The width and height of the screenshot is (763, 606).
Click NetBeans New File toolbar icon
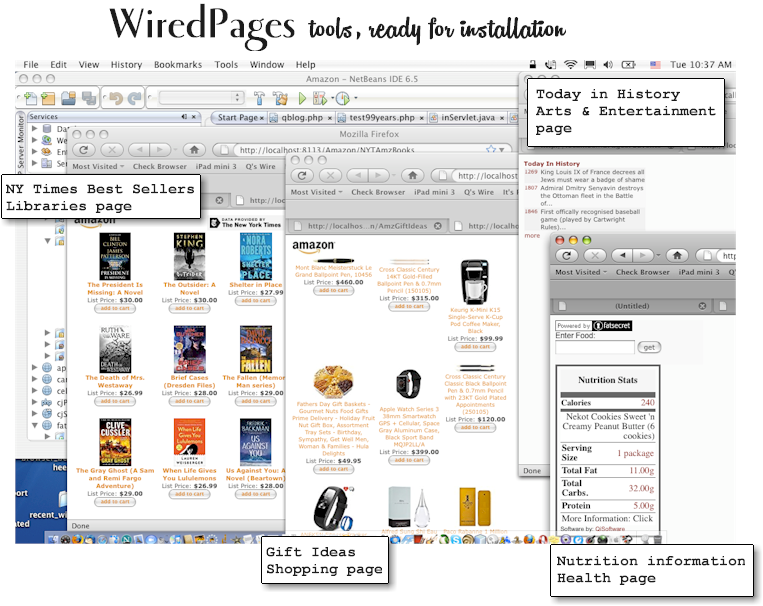click(x=30, y=98)
